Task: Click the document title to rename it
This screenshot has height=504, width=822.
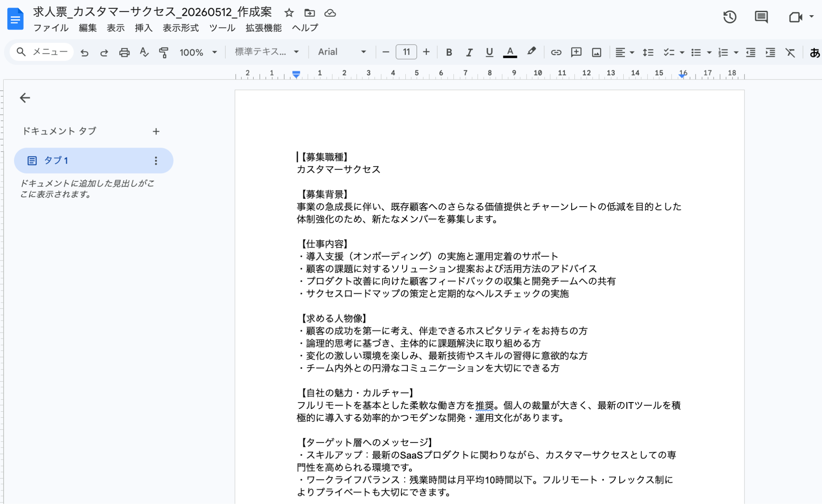Action: [x=153, y=12]
